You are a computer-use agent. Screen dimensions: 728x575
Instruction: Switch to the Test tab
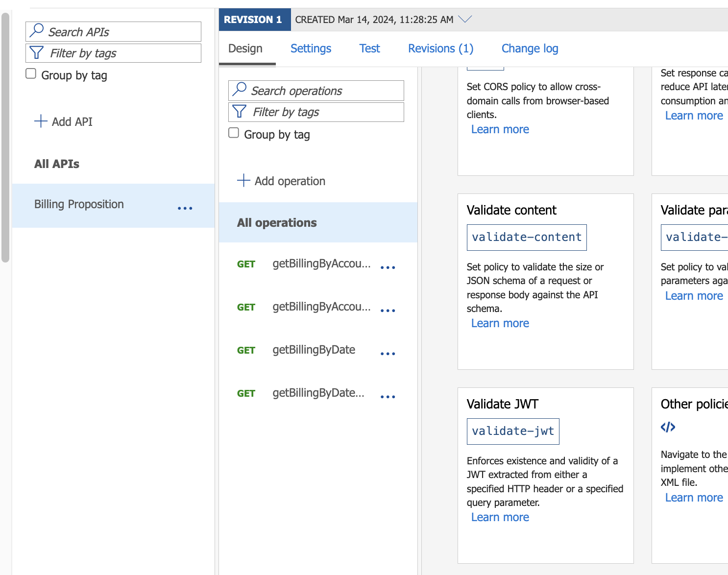click(369, 48)
